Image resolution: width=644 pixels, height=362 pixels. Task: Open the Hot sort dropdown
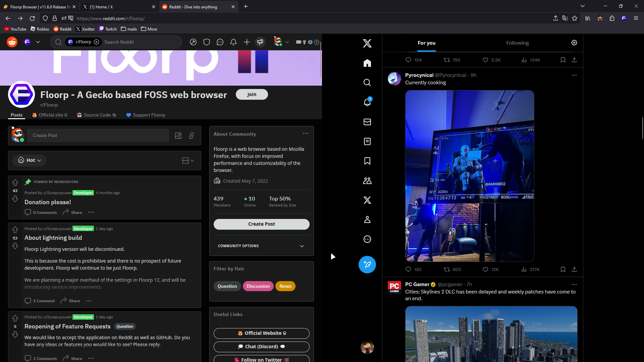pos(30,160)
